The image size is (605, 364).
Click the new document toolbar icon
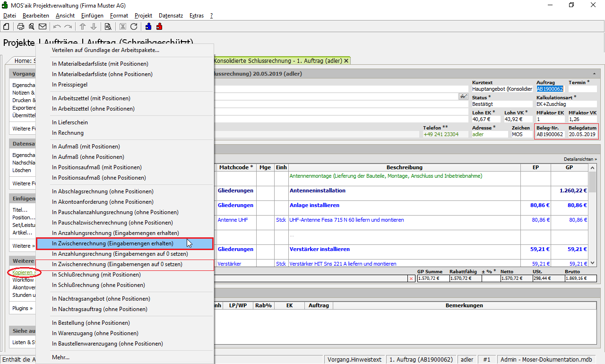click(7, 26)
